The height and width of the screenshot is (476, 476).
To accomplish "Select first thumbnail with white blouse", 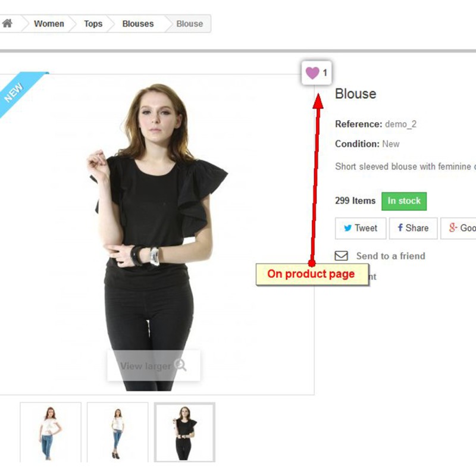I will pos(51,433).
